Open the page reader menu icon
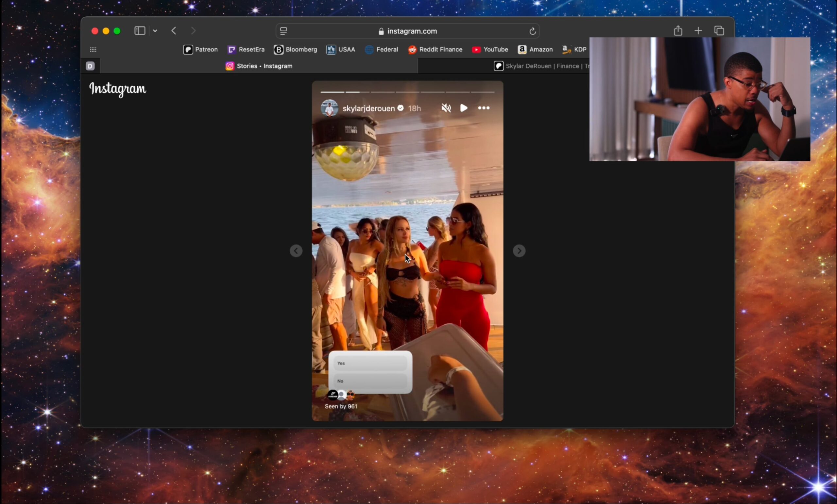The image size is (837, 504). 283,31
